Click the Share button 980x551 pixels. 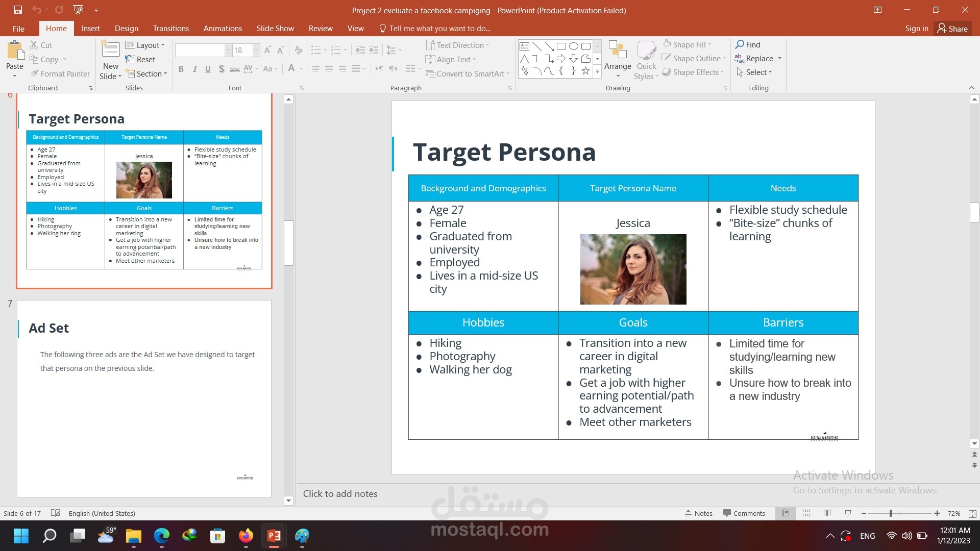[x=952, y=28]
